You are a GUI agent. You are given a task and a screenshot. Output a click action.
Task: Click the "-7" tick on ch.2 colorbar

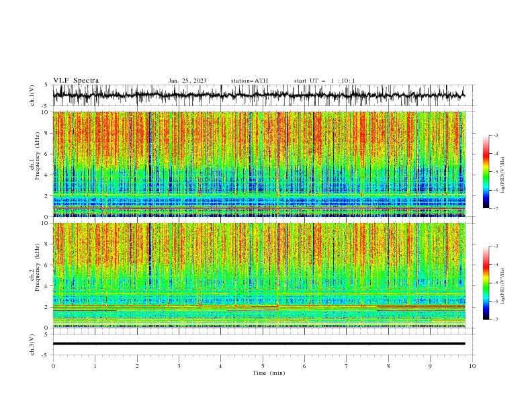click(x=495, y=320)
